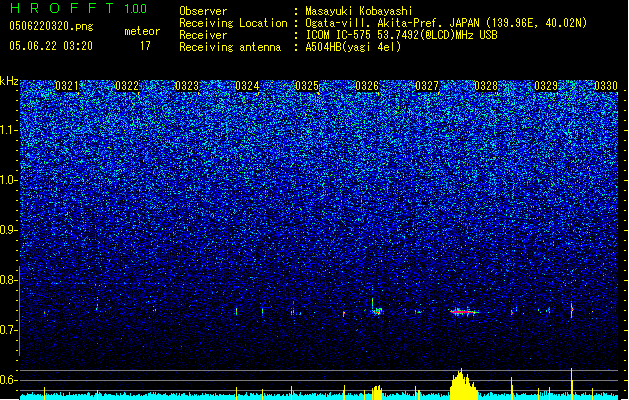Click the 0329 time marker
629x400 pixels.
(x=546, y=86)
